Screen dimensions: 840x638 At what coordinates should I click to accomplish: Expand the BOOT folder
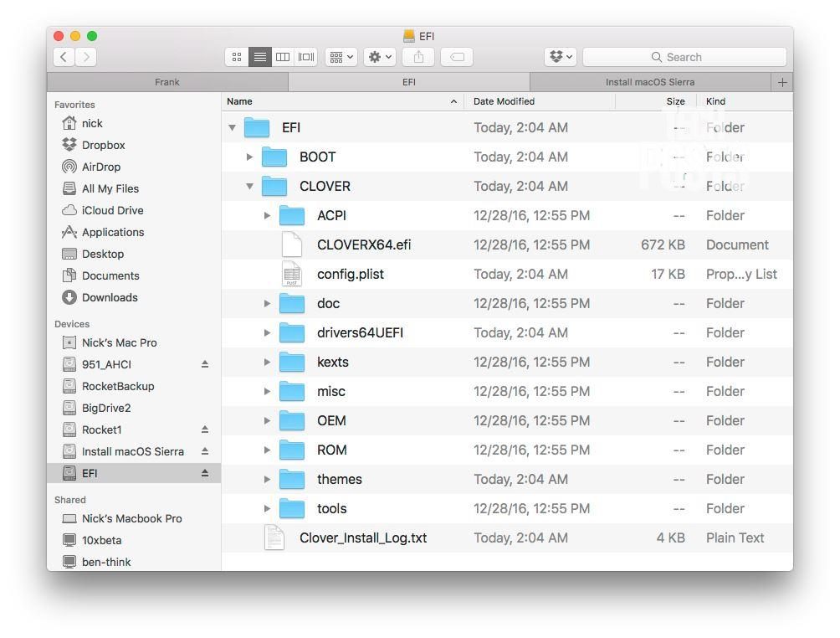click(x=249, y=157)
